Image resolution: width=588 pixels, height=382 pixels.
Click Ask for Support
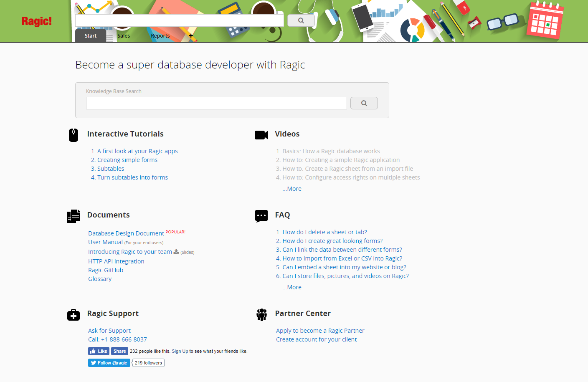[x=109, y=331]
